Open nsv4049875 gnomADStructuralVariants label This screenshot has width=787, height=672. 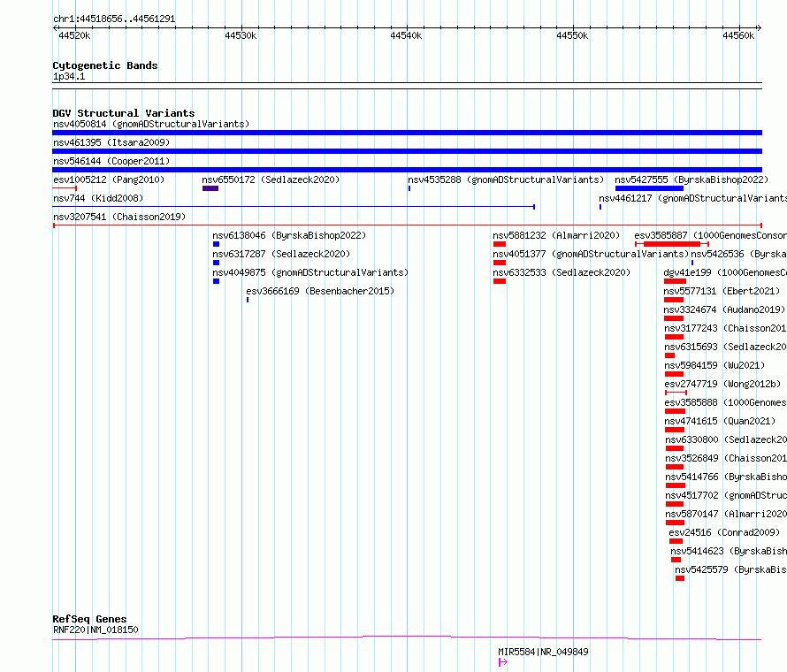(x=310, y=272)
